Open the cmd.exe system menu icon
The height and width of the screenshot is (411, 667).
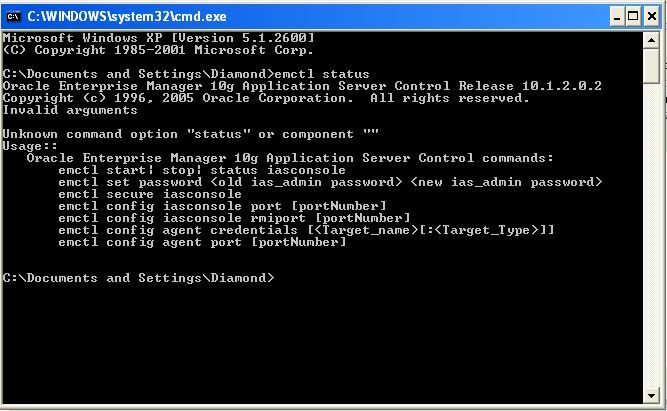tap(13, 15)
